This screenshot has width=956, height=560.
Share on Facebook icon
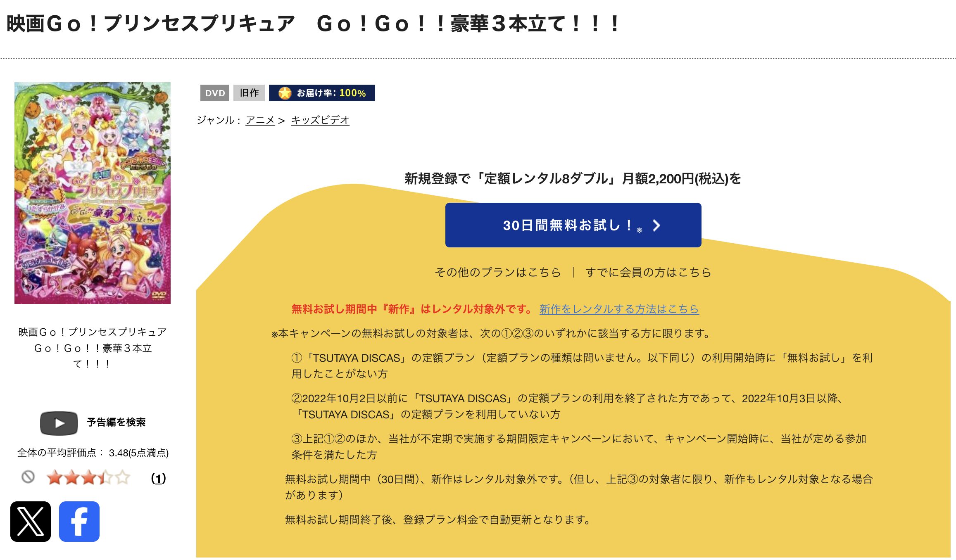pyautogui.click(x=79, y=521)
